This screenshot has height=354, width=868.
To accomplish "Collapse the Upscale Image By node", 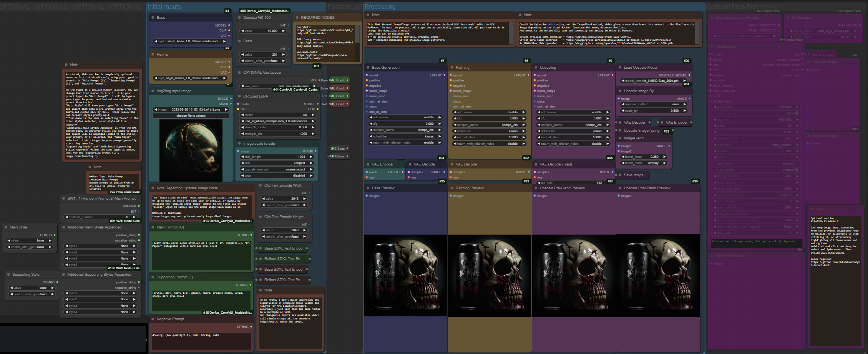I will point(620,91).
